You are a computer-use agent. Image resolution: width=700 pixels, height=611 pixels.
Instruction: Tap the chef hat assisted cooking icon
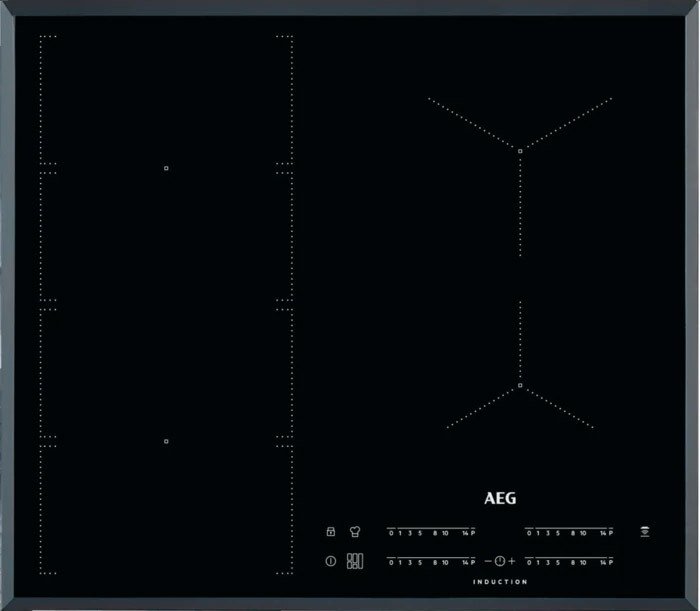point(355,532)
